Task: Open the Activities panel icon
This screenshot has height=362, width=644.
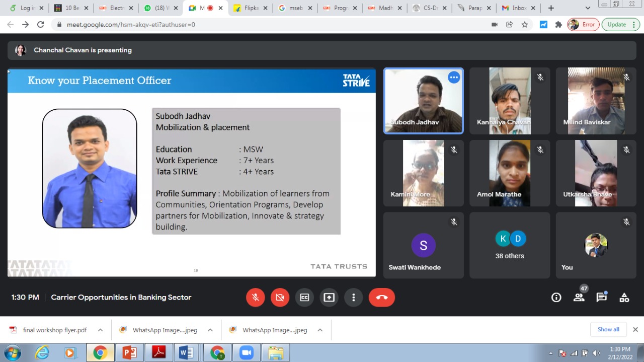Action: pos(624,298)
